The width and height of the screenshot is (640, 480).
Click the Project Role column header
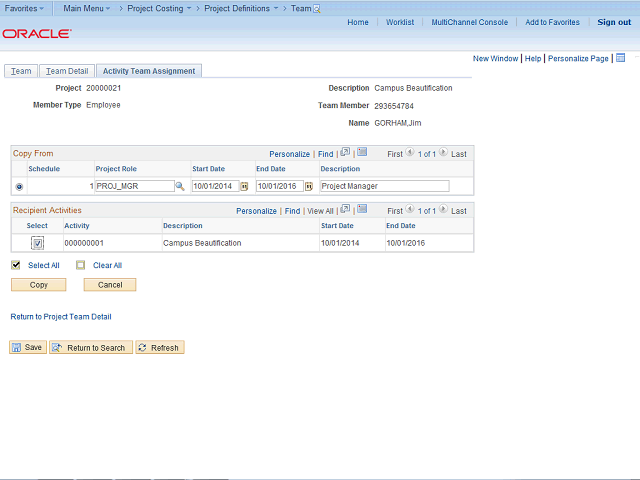(x=116, y=169)
